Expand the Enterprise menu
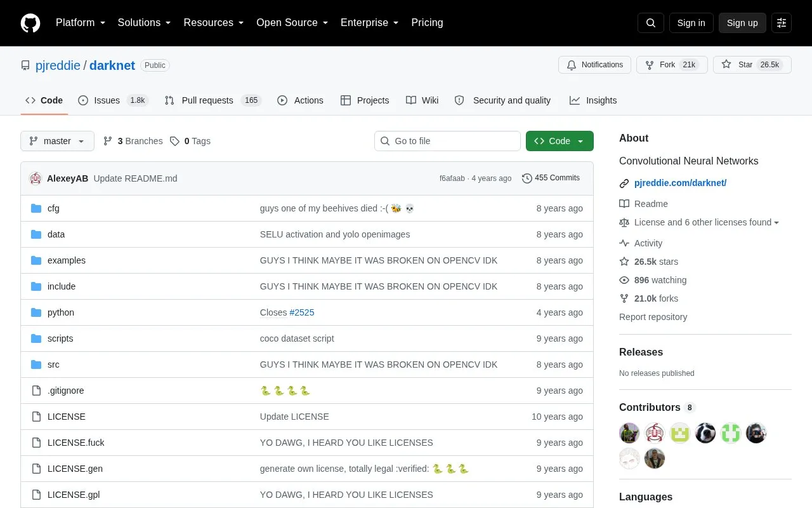812x508 pixels. pyautogui.click(x=370, y=23)
